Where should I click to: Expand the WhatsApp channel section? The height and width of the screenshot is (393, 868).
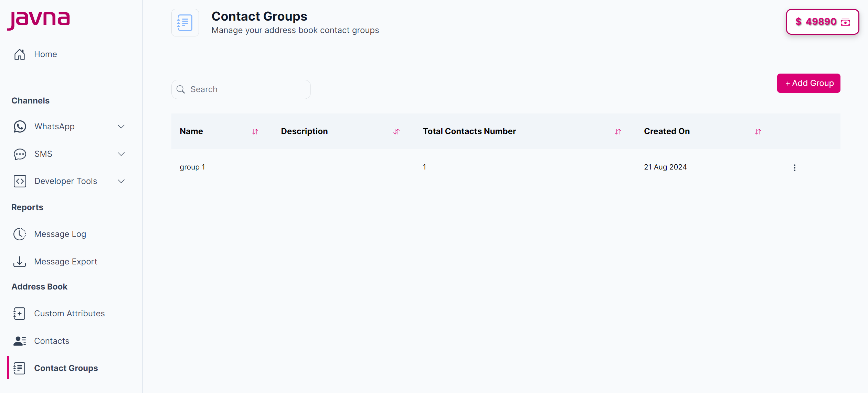click(121, 127)
